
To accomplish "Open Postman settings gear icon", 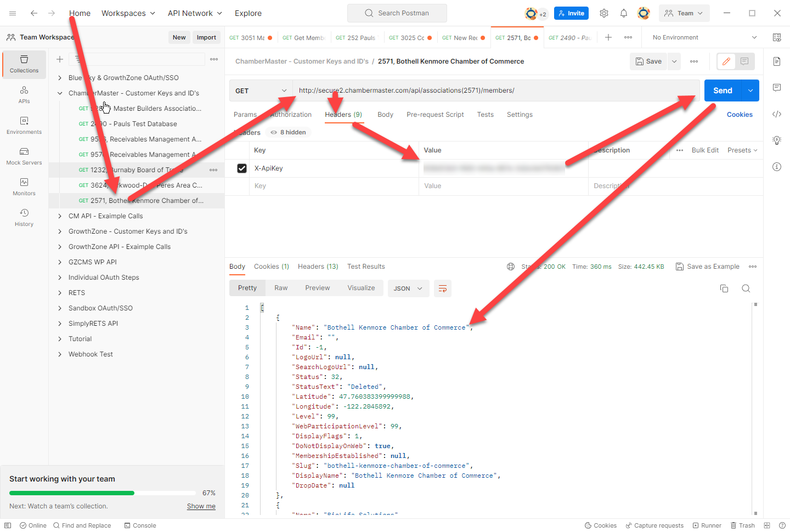I will pyautogui.click(x=603, y=13).
